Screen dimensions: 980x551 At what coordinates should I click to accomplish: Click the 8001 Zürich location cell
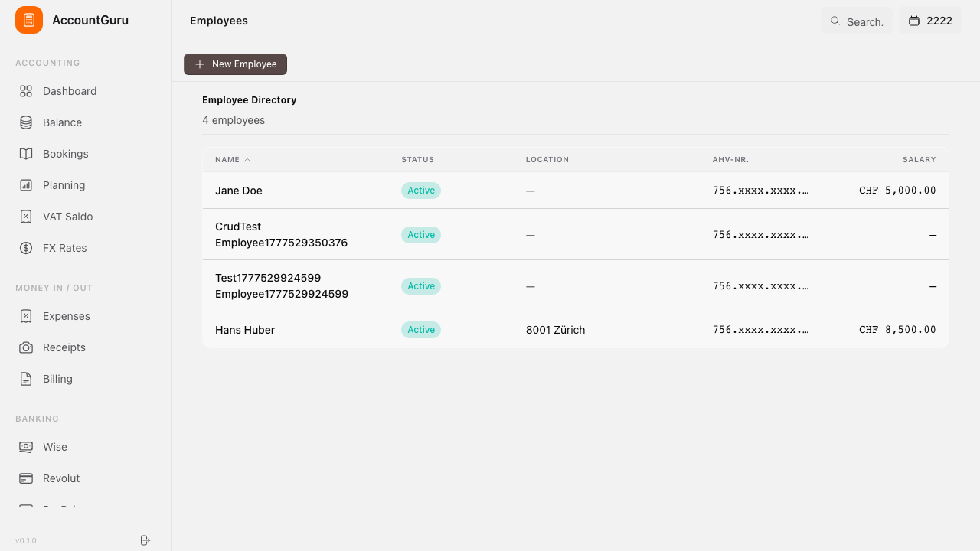pyautogui.click(x=555, y=330)
